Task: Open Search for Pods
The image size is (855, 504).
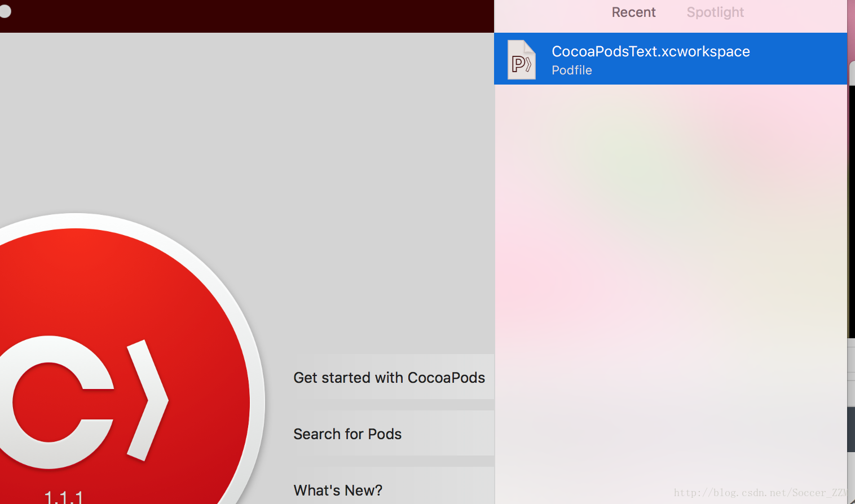Action: (393, 433)
